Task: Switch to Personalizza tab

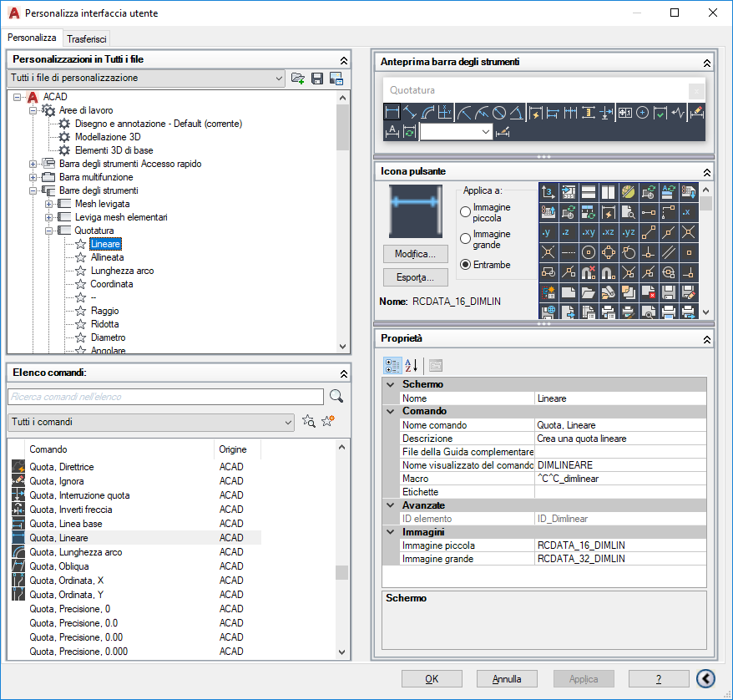Action: click(x=32, y=38)
